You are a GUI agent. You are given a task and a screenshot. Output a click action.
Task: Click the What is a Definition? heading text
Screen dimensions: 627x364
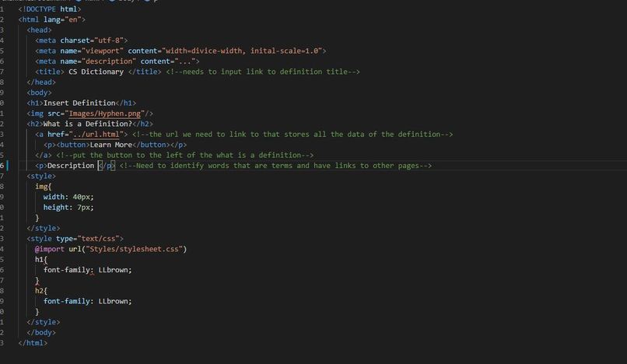pos(88,124)
